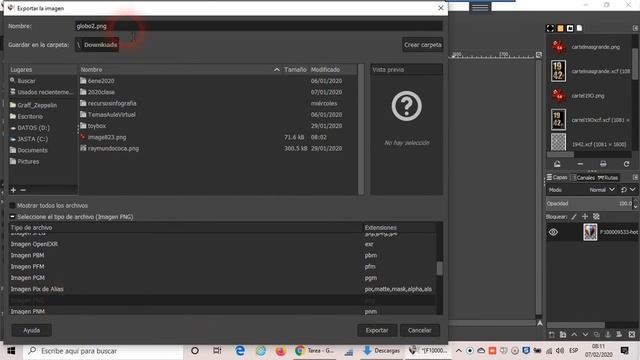Screen dimensions: 640x360
Task: Click the Extensiones column header
Action: pyautogui.click(x=399, y=227)
